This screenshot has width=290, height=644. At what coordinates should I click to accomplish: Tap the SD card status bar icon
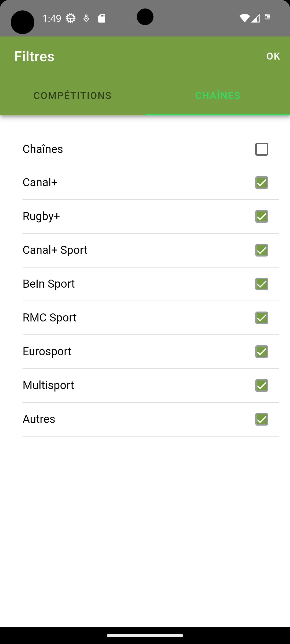(x=102, y=18)
